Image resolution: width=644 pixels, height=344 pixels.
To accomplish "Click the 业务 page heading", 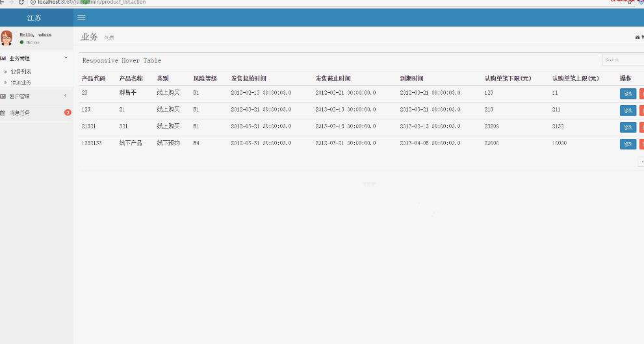I will [89, 37].
